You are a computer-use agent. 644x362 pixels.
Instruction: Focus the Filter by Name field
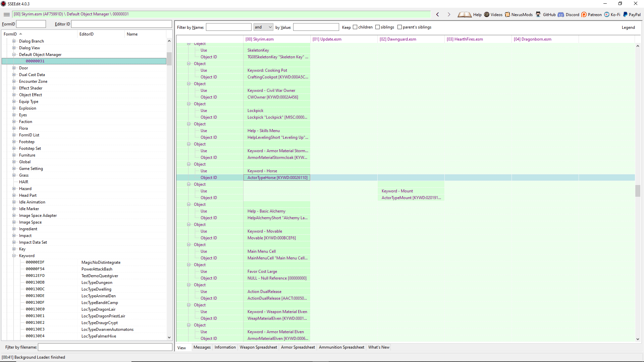point(228,27)
